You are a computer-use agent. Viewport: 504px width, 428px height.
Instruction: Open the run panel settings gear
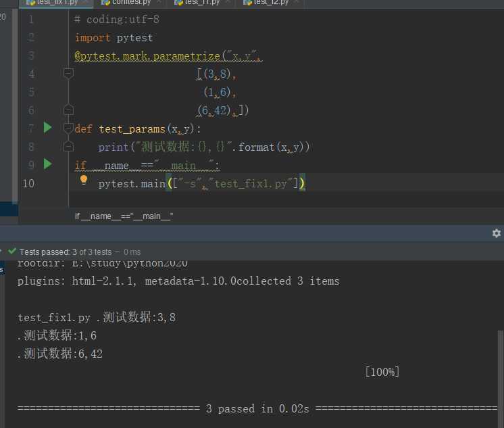click(497, 233)
